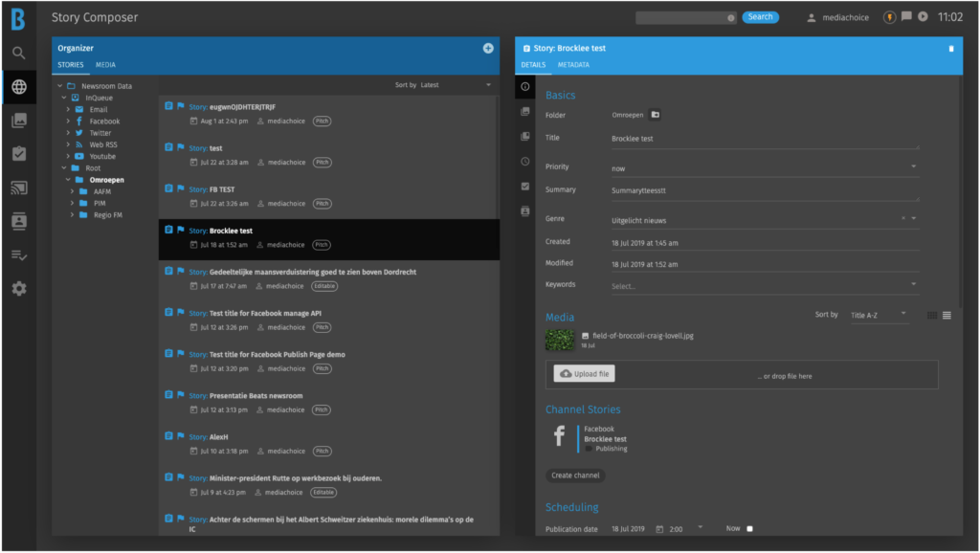This screenshot has width=980, height=553.
Task: Click the Summary text field
Action: 765,190
